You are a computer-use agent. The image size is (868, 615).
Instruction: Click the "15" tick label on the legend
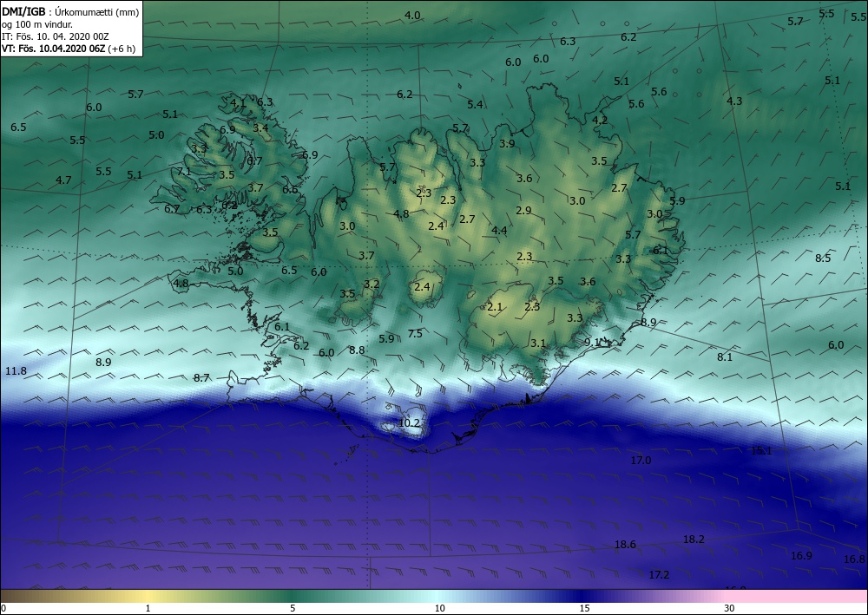(584, 609)
